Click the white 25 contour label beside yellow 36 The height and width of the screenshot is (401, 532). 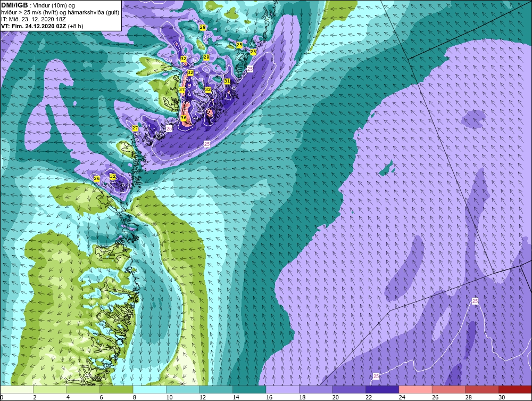(169, 128)
